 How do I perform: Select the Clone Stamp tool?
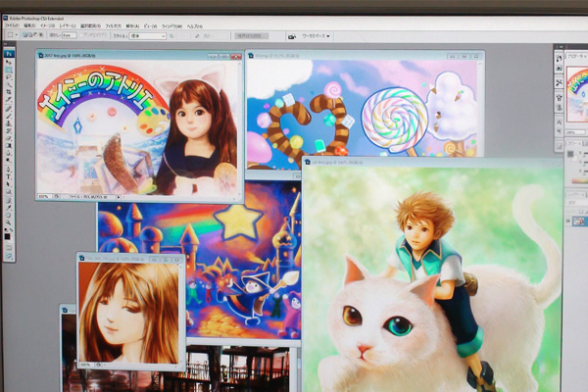9,123
